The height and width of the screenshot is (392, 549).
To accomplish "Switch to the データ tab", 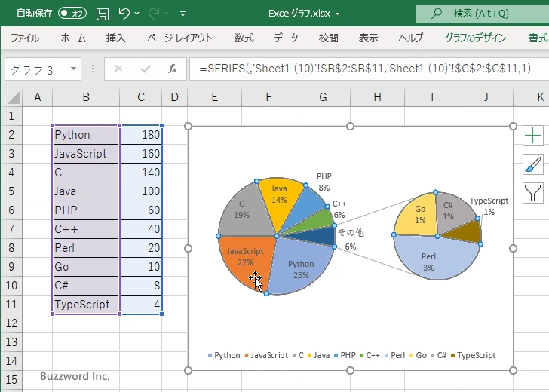I will coord(286,38).
